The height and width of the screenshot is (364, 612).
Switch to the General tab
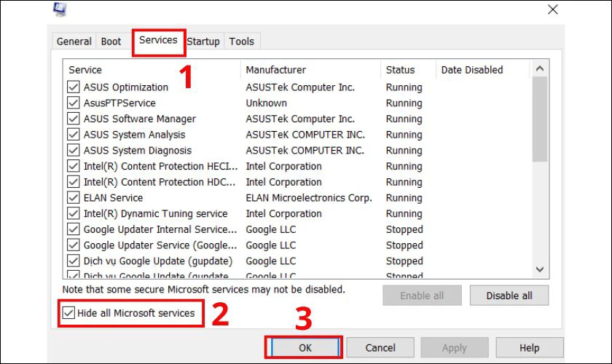(x=74, y=41)
